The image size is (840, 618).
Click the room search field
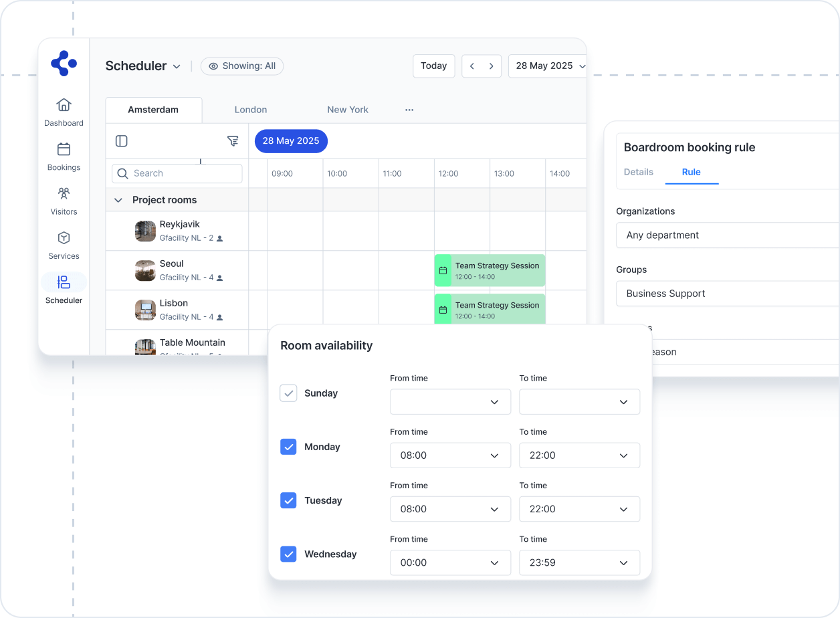point(177,173)
